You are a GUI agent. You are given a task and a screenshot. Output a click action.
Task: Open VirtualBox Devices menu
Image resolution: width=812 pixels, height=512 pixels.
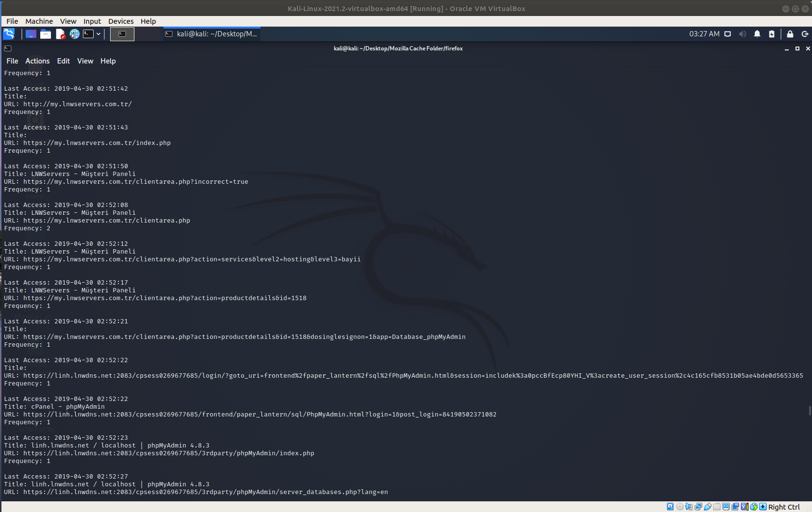tap(121, 21)
